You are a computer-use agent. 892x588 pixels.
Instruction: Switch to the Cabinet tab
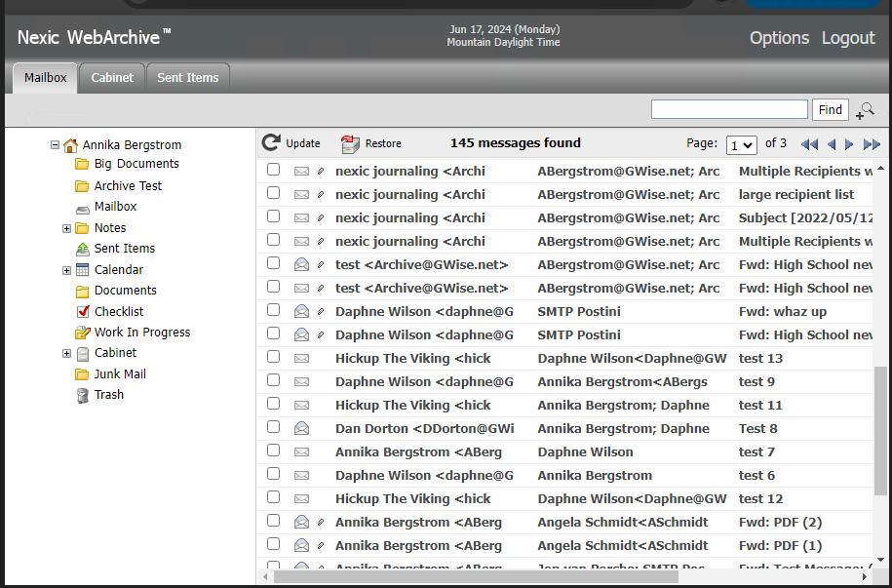112,78
